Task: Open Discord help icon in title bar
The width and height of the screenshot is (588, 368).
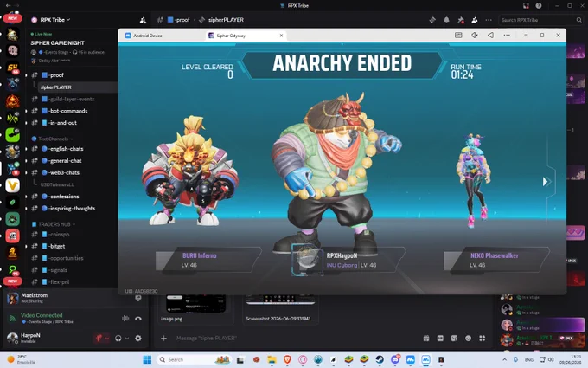Action: tap(539, 6)
